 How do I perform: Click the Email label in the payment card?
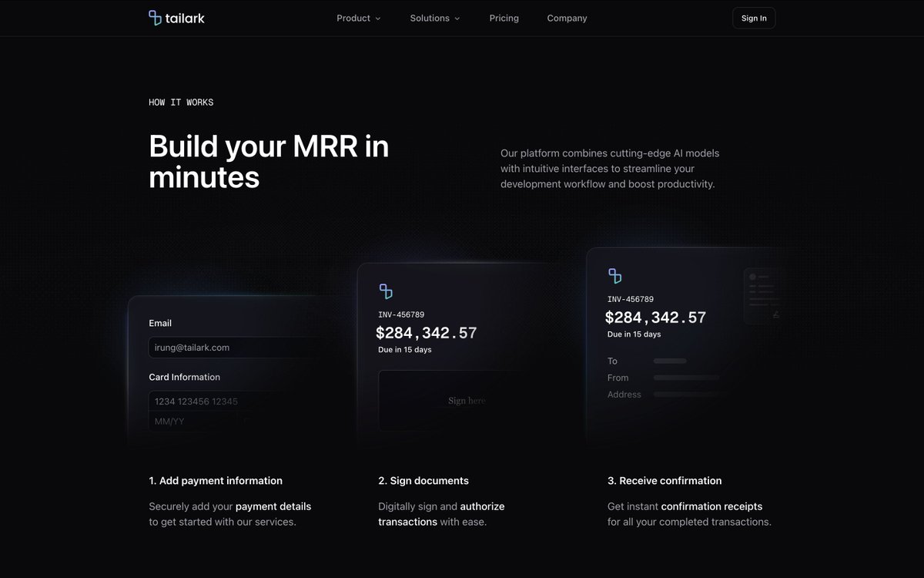(160, 323)
